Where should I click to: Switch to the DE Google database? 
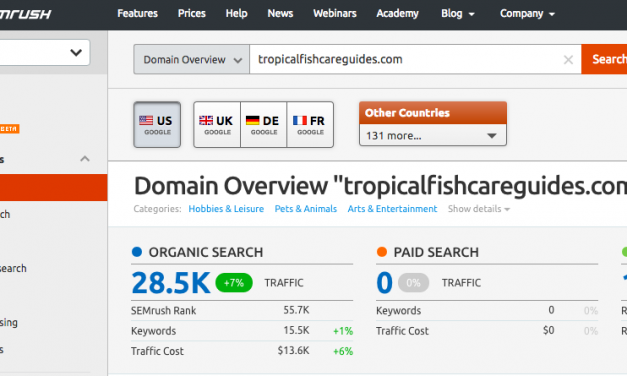264,125
